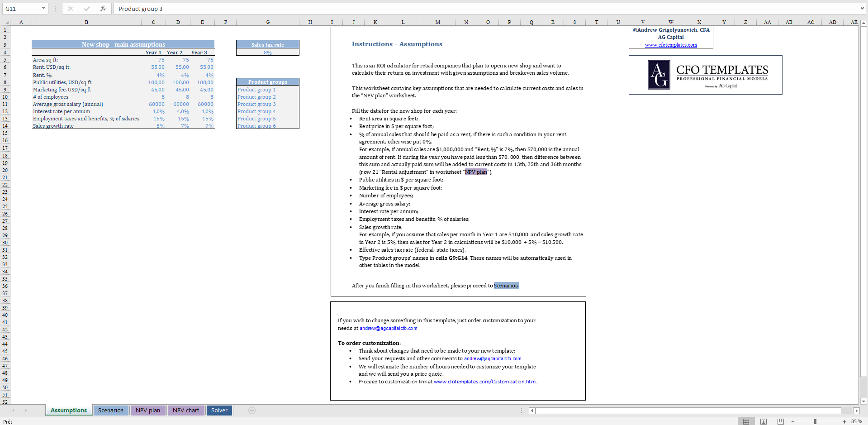Select the Sales tax rate 8% cell
The height and width of the screenshot is (425, 868).
[268, 53]
